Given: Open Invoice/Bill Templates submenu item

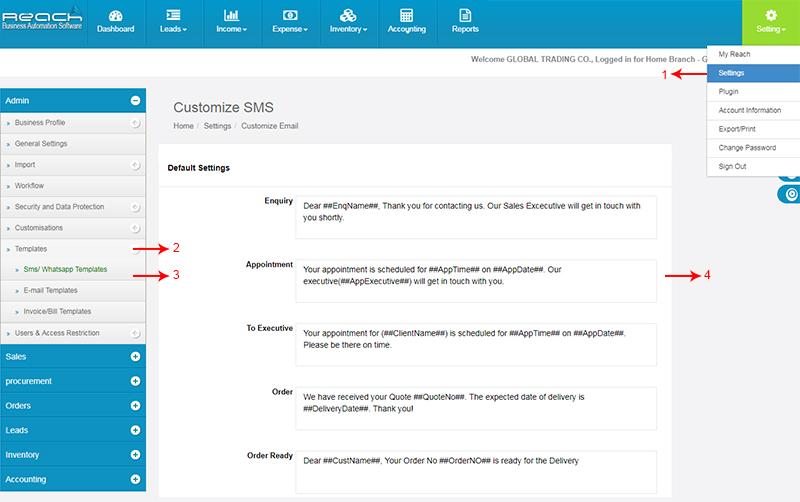Looking at the screenshot, I should (x=57, y=311).
